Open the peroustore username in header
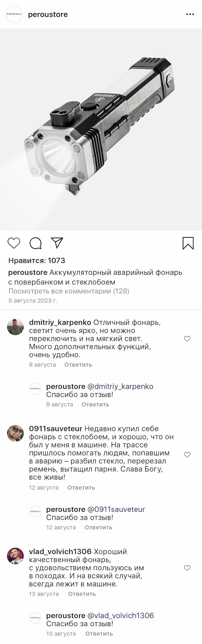 pyautogui.click(x=48, y=15)
